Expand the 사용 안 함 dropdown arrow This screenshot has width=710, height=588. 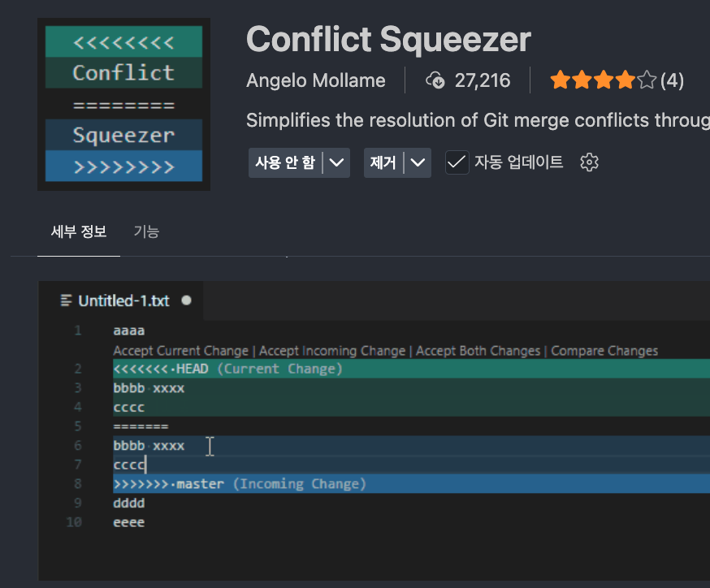tap(337, 162)
